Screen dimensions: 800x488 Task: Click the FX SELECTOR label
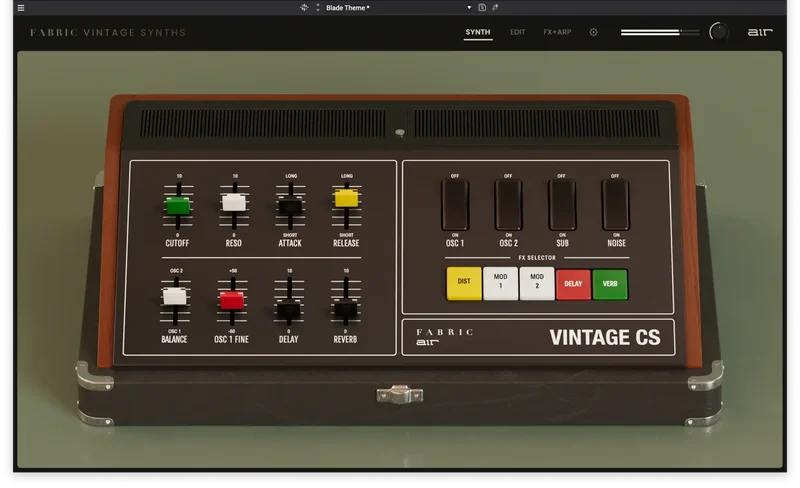[x=537, y=258]
